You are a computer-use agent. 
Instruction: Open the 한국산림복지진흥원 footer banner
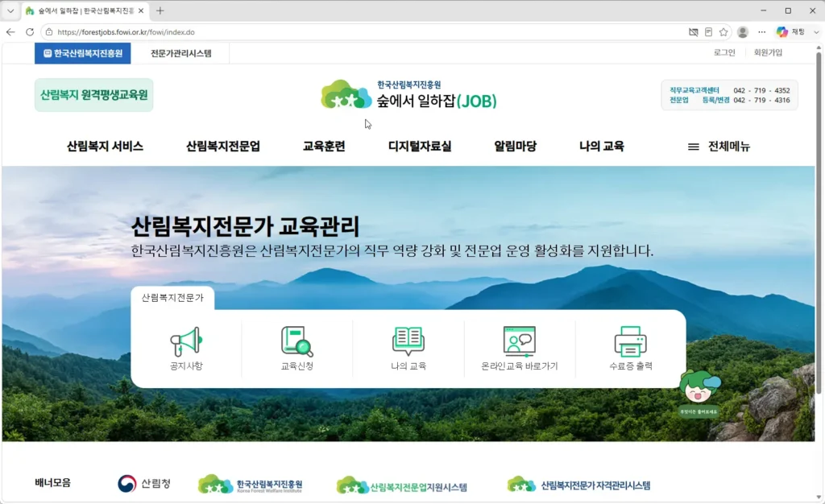(251, 484)
